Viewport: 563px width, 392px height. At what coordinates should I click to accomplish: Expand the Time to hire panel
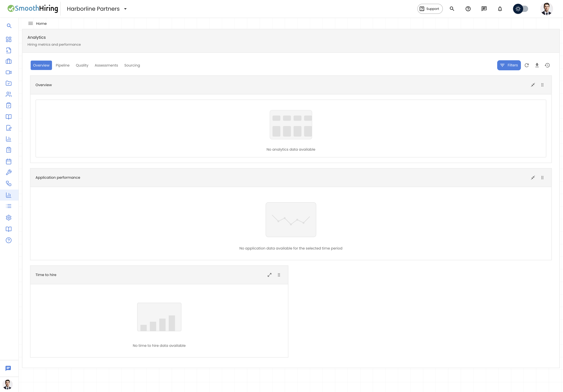point(270,275)
